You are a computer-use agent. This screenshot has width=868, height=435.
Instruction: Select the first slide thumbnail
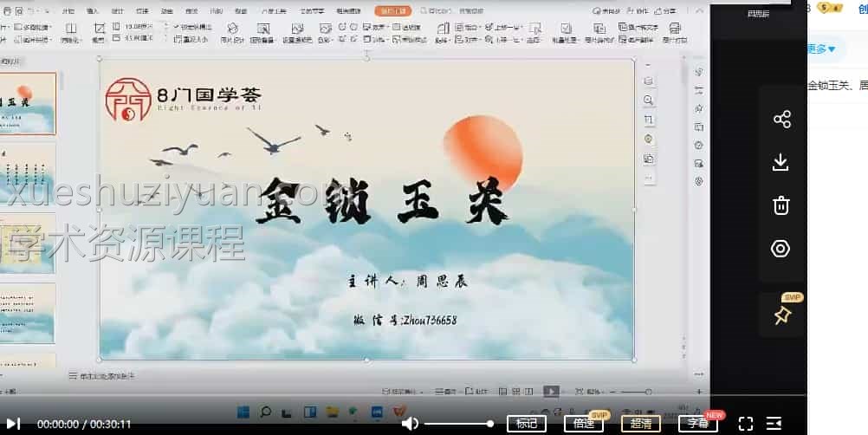[x=28, y=103]
